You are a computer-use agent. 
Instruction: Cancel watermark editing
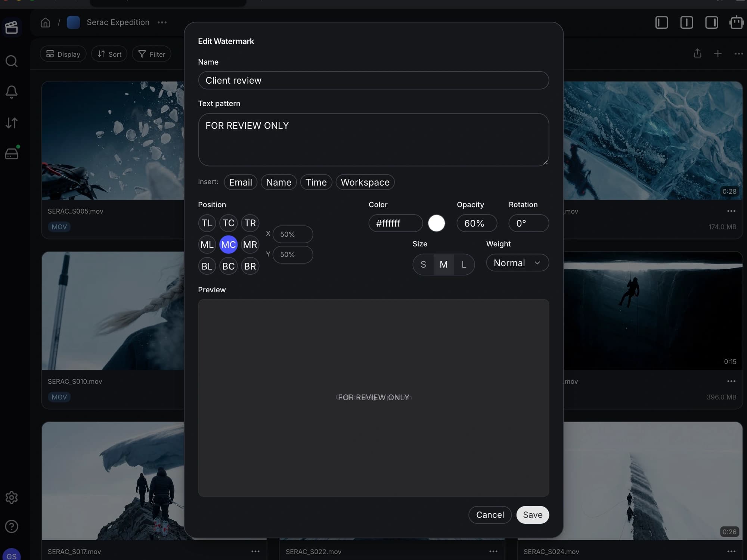490,515
